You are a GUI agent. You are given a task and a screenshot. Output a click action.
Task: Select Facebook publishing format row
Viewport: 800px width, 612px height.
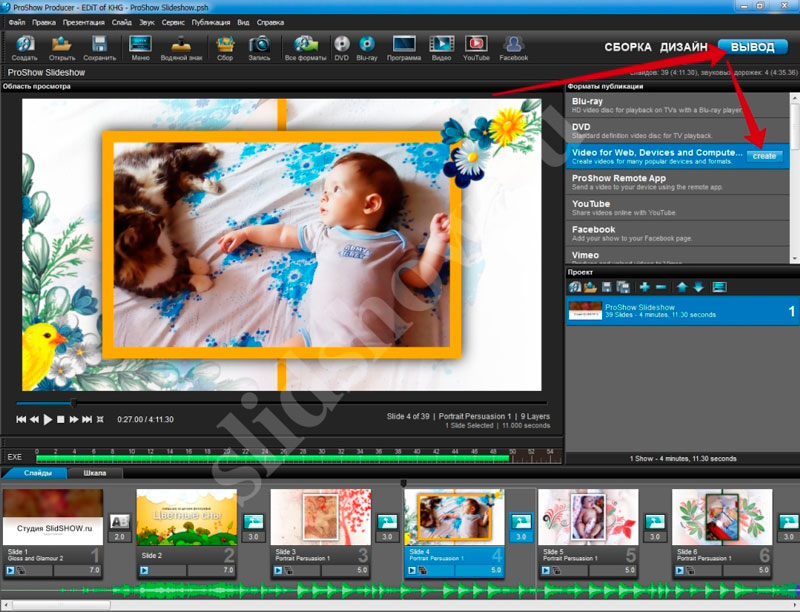(678, 234)
